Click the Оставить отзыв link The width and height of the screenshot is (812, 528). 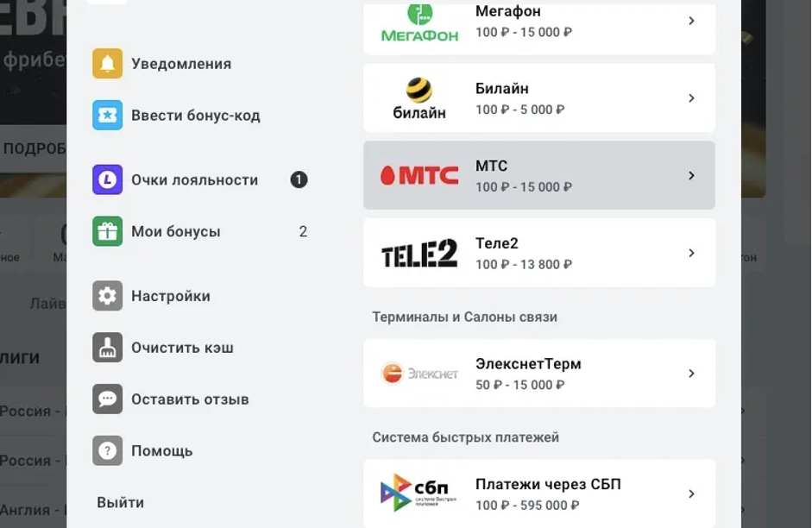click(x=190, y=399)
